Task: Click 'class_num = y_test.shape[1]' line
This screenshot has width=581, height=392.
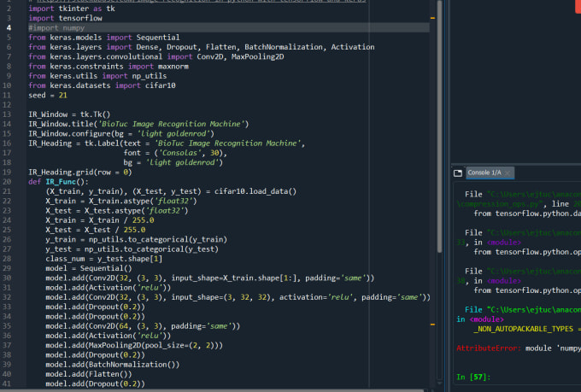Action: pos(103,259)
